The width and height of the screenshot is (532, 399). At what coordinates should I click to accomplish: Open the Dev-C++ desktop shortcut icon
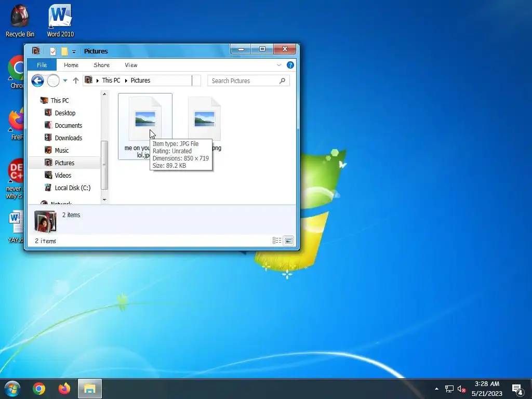point(15,178)
